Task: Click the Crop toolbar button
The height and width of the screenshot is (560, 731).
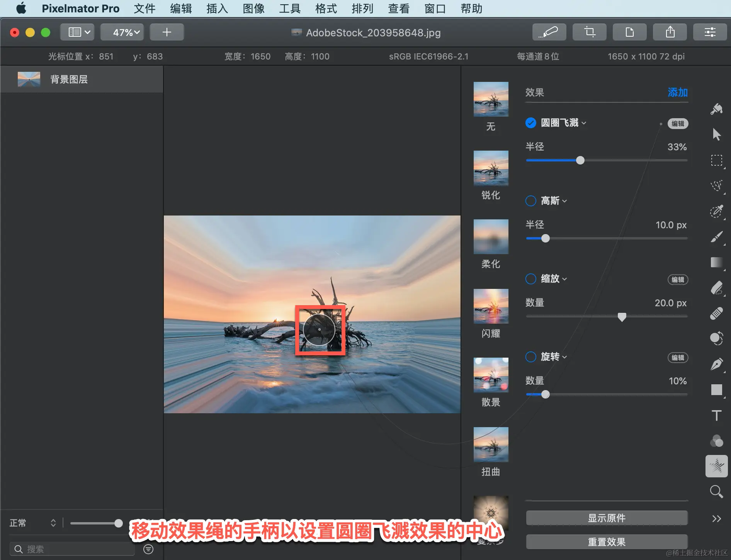Action: 589,32
